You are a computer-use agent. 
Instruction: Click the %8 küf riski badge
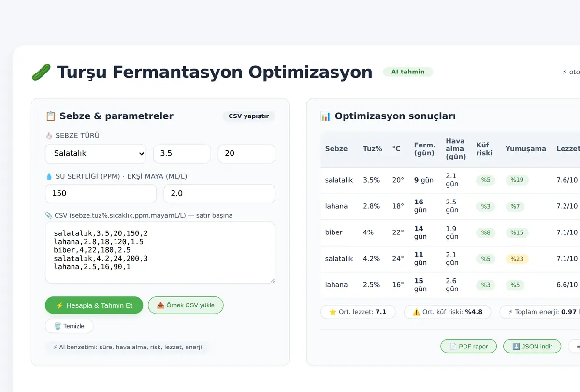tap(486, 232)
